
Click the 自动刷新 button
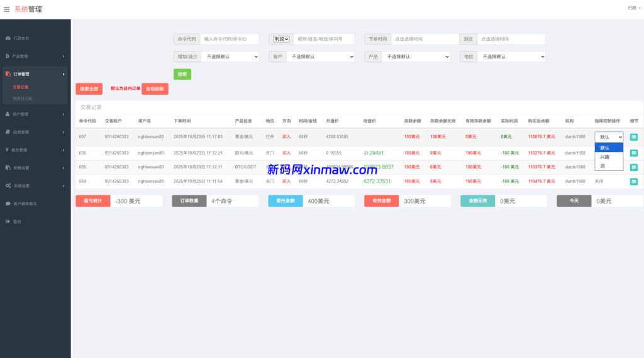point(155,89)
